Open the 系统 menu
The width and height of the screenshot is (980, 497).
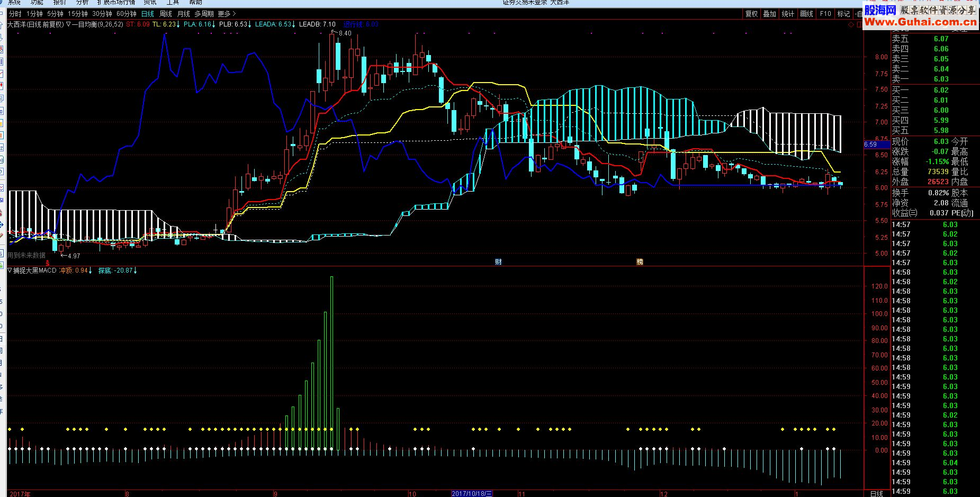(x=14, y=2)
